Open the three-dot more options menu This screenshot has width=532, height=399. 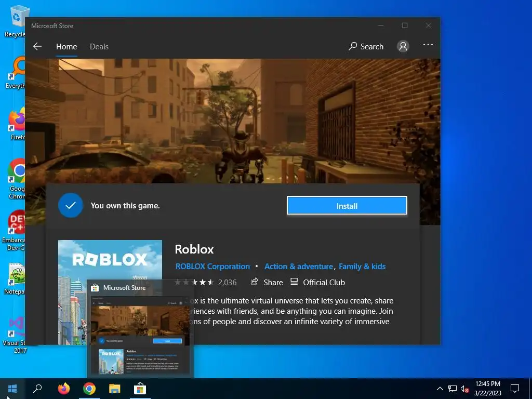click(x=428, y=45)
